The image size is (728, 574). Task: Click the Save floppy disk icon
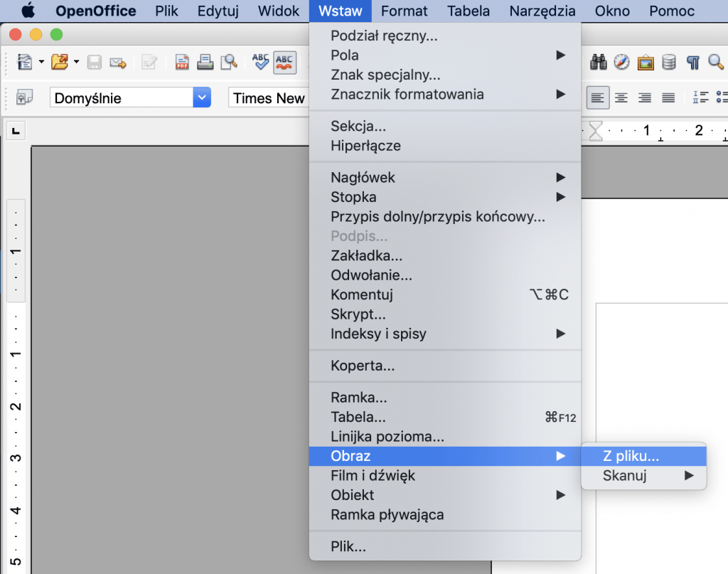point(95,62)
